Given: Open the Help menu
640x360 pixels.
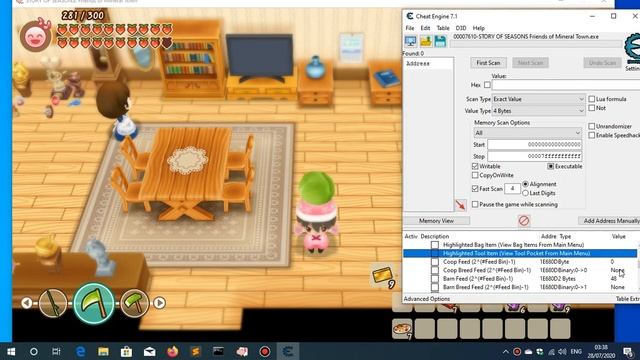Looking at the screenshot, I should pyautogui.click(x=478, y=28).
